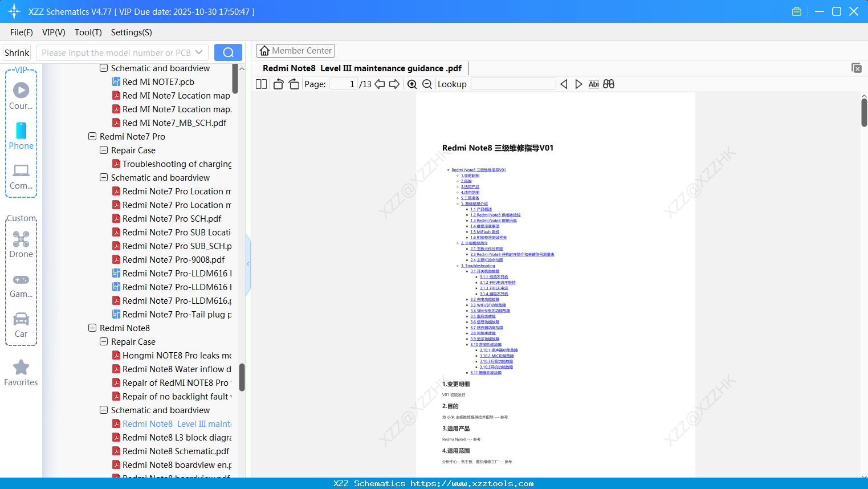Image resolution: width=868 pixels, height=489 pixels.
Task: Collapse Repair Case under Redmi Note8
Action: 104,342
